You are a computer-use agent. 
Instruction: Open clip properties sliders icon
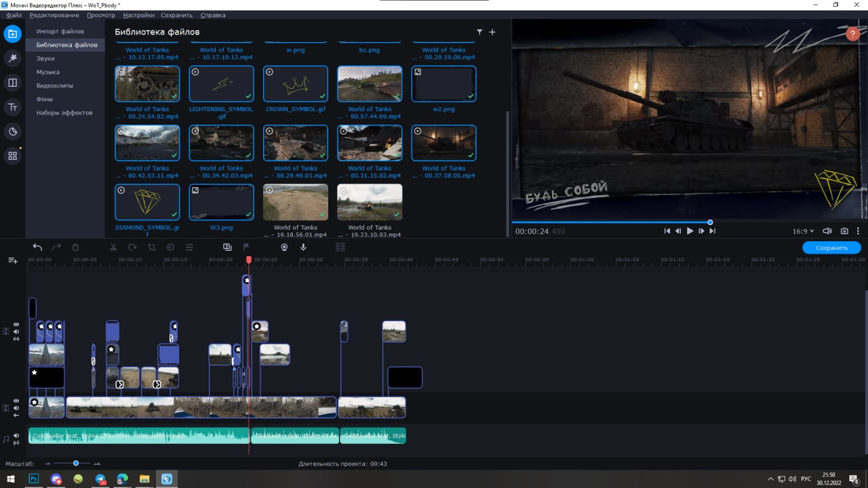(x=189, y=247)
